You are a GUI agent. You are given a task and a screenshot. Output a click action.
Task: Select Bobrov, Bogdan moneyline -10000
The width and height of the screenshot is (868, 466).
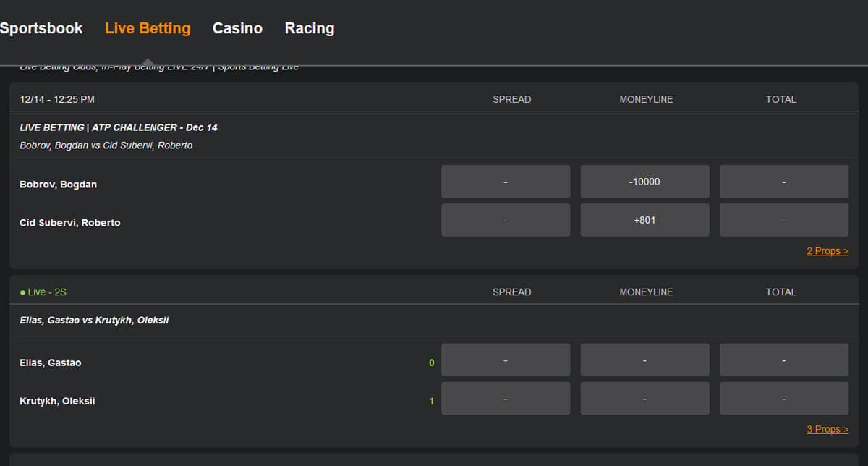644,182
